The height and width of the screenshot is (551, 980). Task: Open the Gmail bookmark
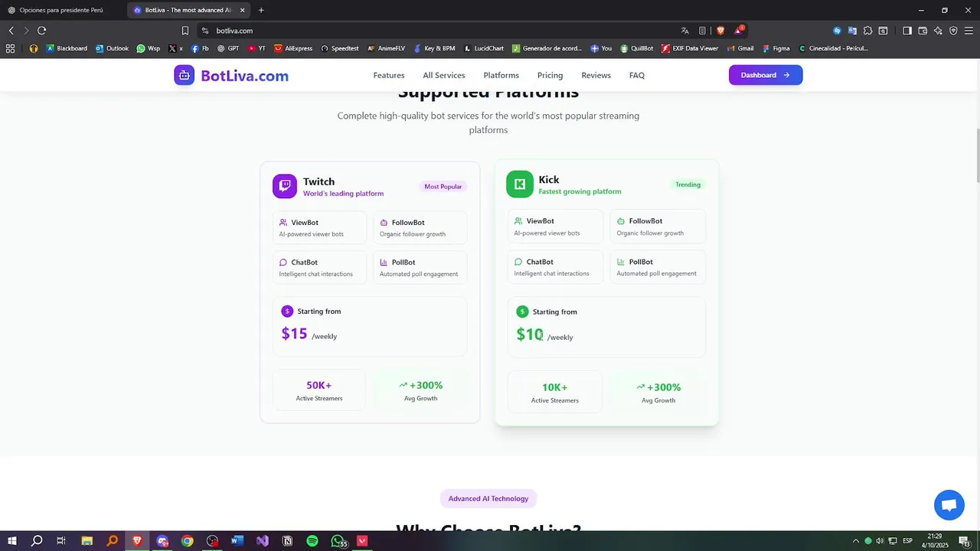click(740, 48)
